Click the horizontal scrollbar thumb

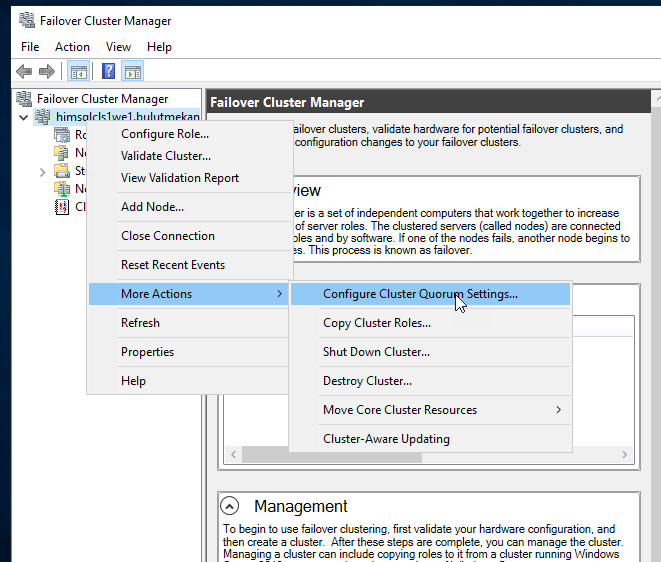332,457
